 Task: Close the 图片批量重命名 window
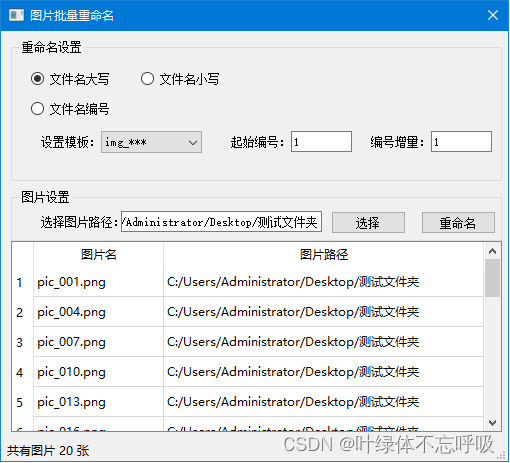click(493, 15)
